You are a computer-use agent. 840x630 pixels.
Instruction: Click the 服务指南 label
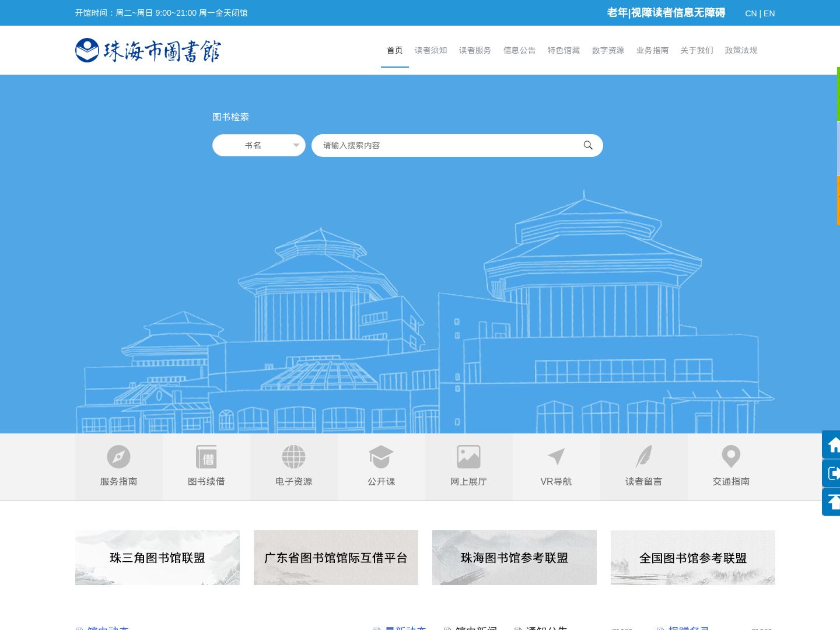tap(118, 481)
